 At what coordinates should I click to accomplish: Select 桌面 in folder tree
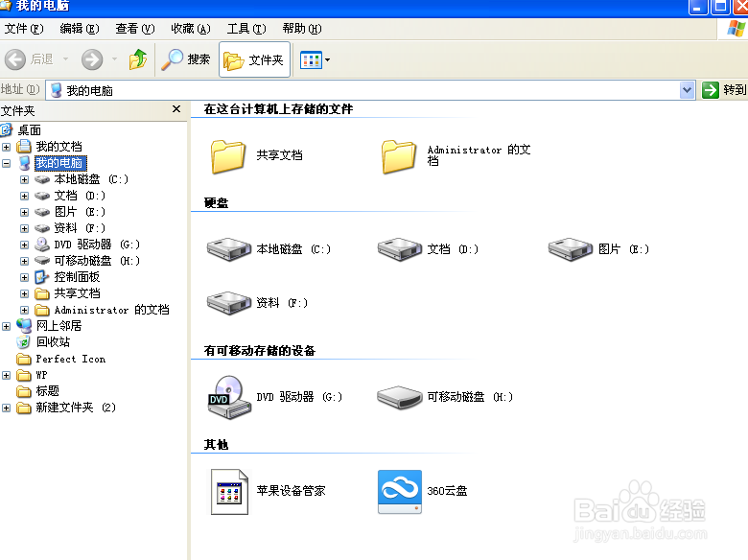click(x=29, y=130)
